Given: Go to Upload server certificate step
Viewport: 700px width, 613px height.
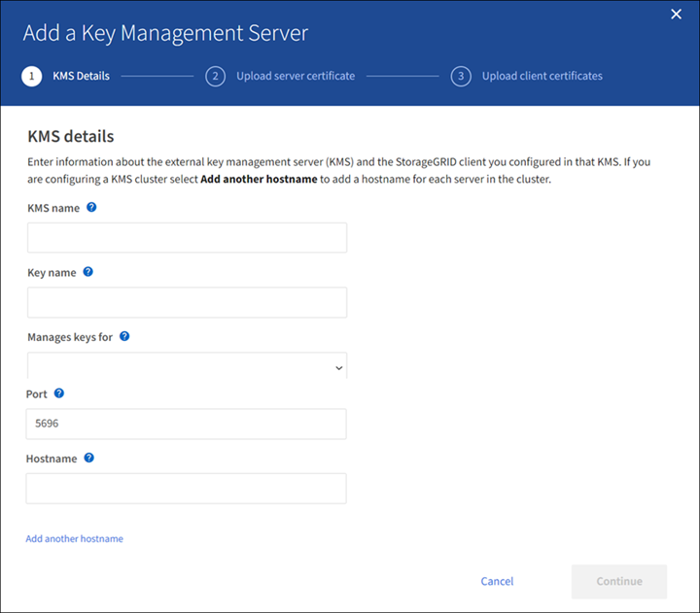Looking at the screenshot, I should (295, 76).
